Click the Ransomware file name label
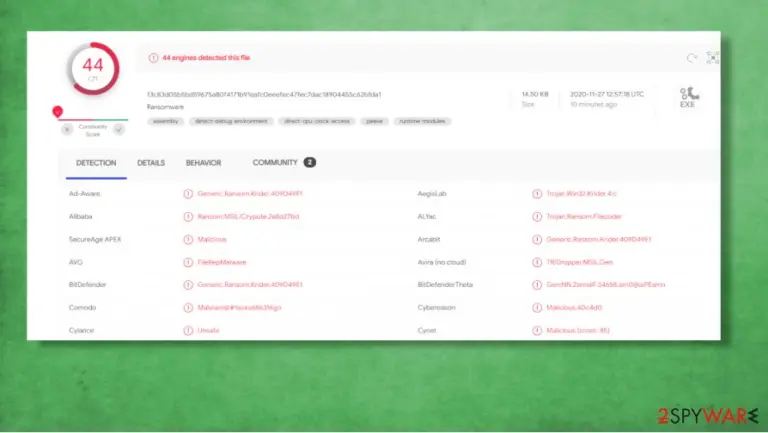Image resolution: width=768 pixels, height=433 pixels. [166, 107]
